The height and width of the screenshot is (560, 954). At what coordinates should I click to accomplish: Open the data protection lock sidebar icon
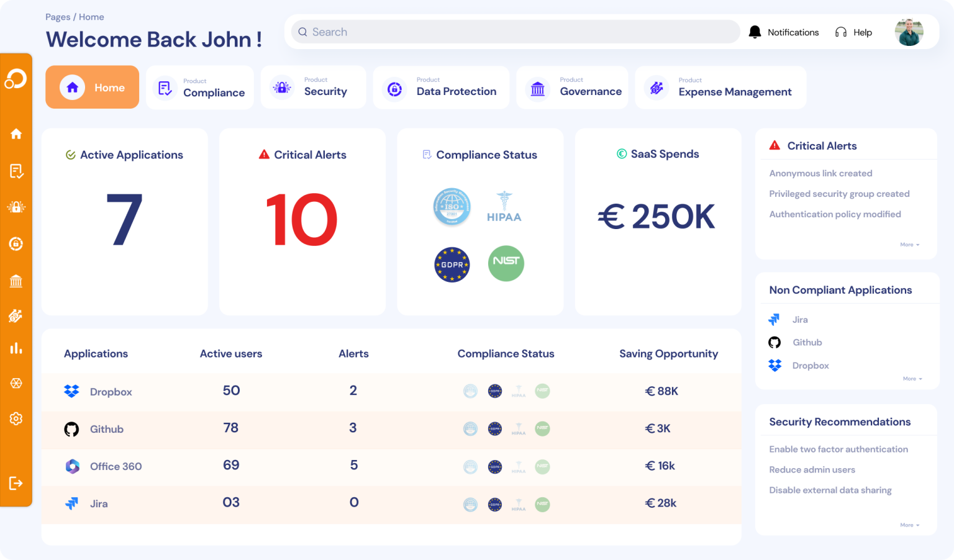pos(16,244)
